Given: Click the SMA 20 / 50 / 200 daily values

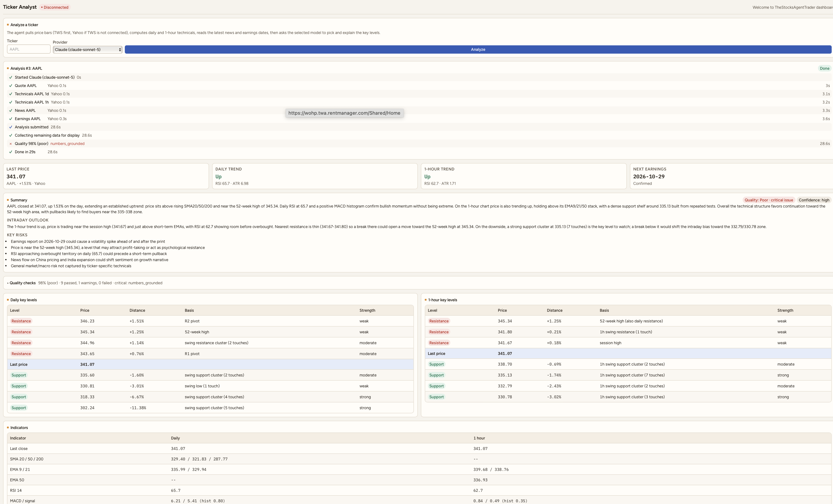Looking at the screenshot, I should coord(199,459).
